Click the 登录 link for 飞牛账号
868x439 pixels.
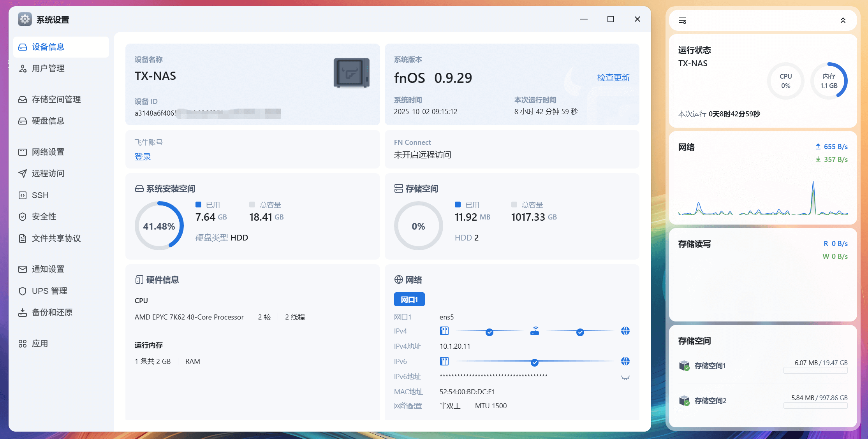[143, 157]
